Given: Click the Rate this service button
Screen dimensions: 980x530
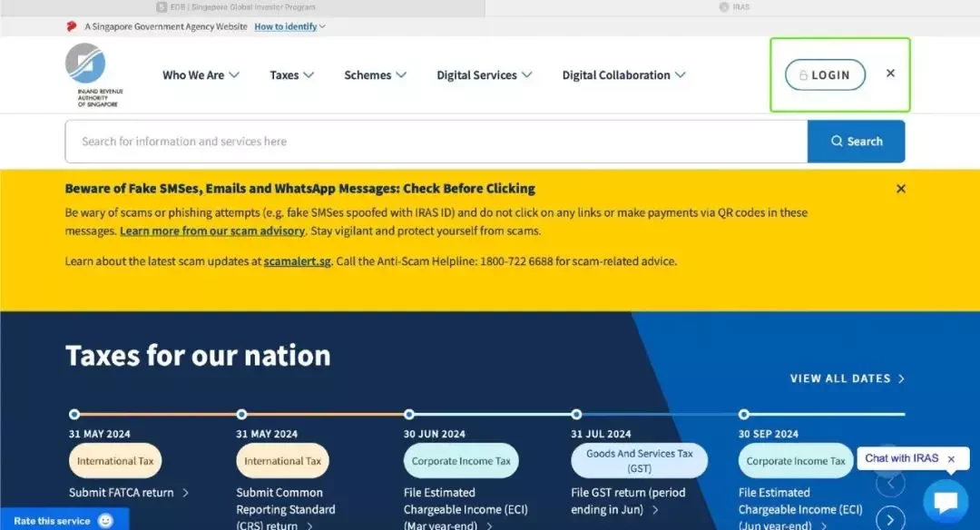Looking at the screenshot, I should click(x=64, y=519).
